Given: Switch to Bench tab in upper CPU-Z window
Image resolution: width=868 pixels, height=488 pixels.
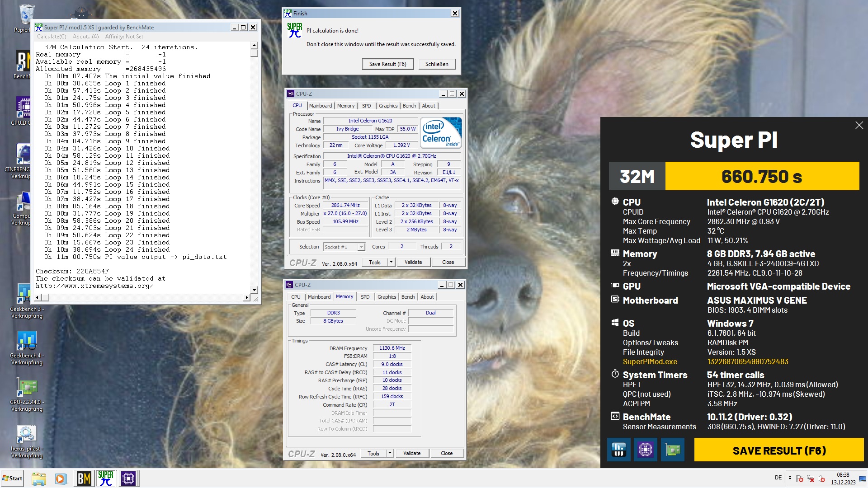Looking at the screenshot, I should click(409, 106).
